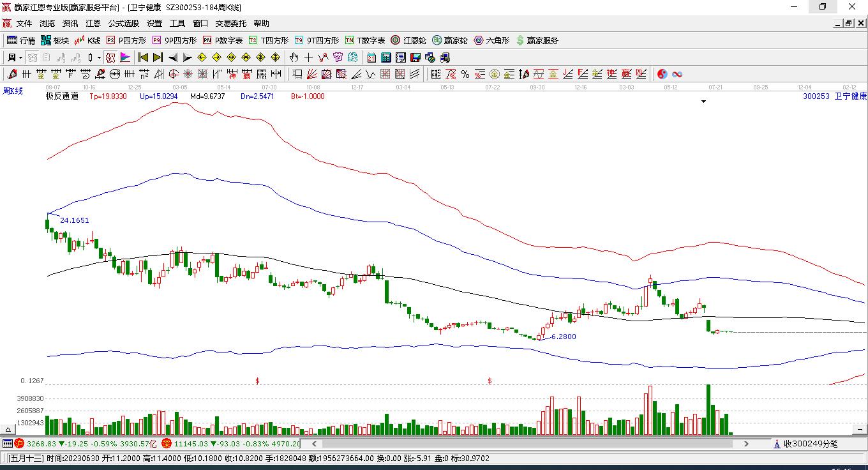Select the red fan lines tool
Viewport: 868px width, 470px height.
pos(312,74)
